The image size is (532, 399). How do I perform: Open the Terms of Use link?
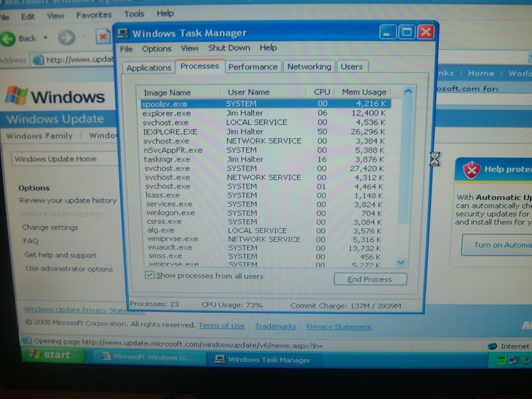click(x=222, y=326)
